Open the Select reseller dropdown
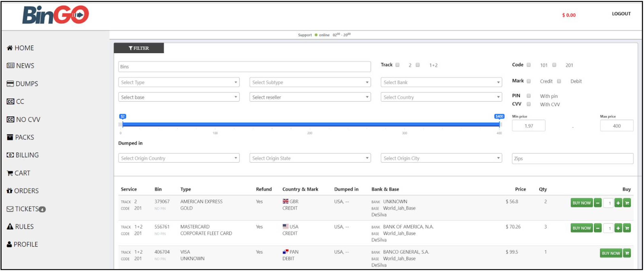 click(310, 97)
